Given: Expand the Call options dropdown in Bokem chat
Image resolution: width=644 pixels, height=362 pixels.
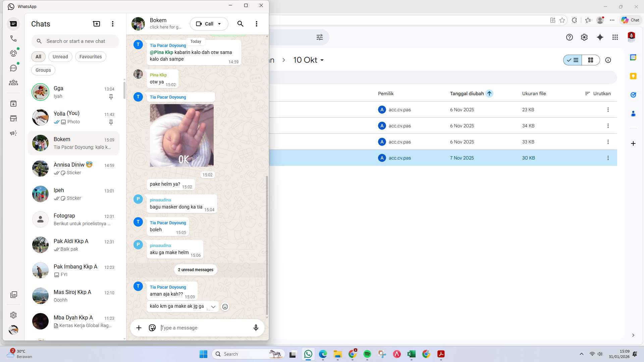Looking at the screenshot, I should (220, 24).
